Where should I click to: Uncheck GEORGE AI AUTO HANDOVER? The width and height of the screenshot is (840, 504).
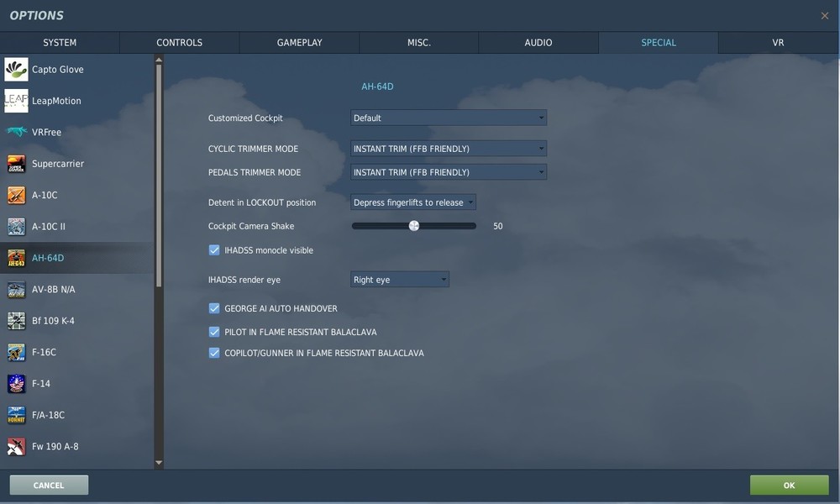click(214, 308)
